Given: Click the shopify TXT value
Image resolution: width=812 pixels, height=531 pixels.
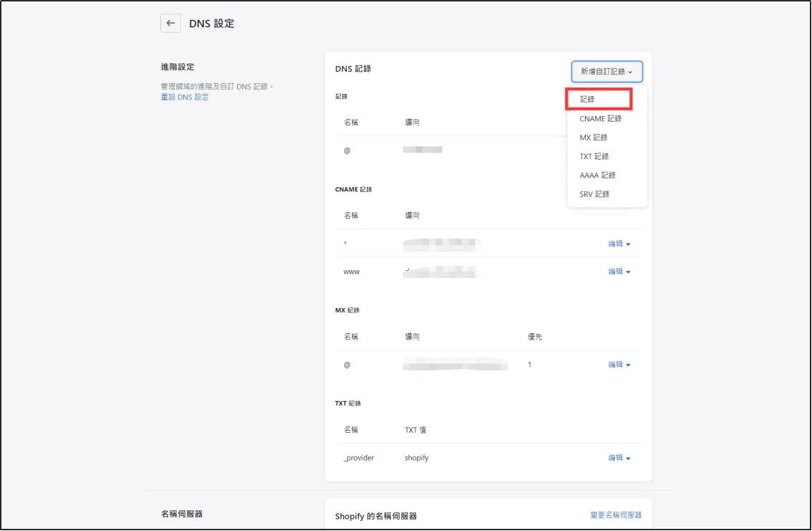Looking at the screenshot, I should (417, 457).
